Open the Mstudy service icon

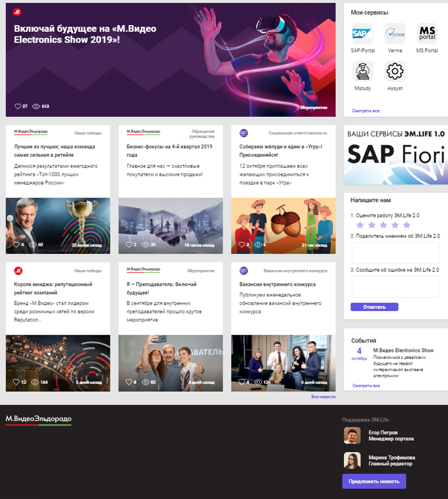362,72
